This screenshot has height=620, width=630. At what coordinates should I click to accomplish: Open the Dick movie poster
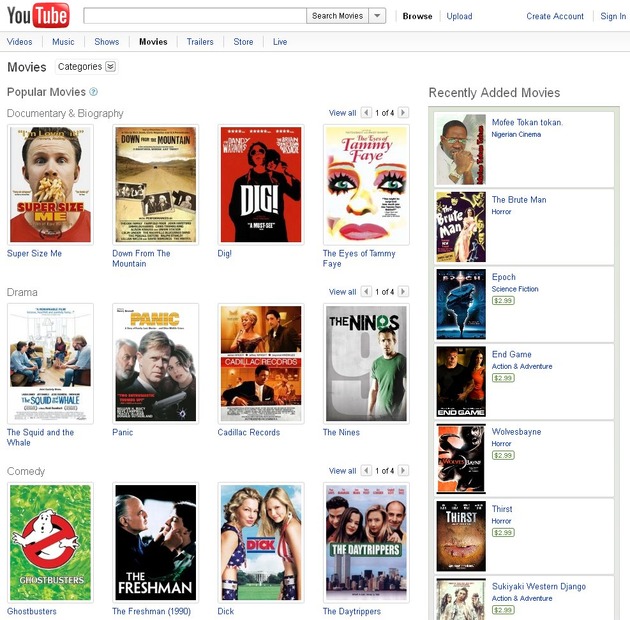(x=261, y=542)
